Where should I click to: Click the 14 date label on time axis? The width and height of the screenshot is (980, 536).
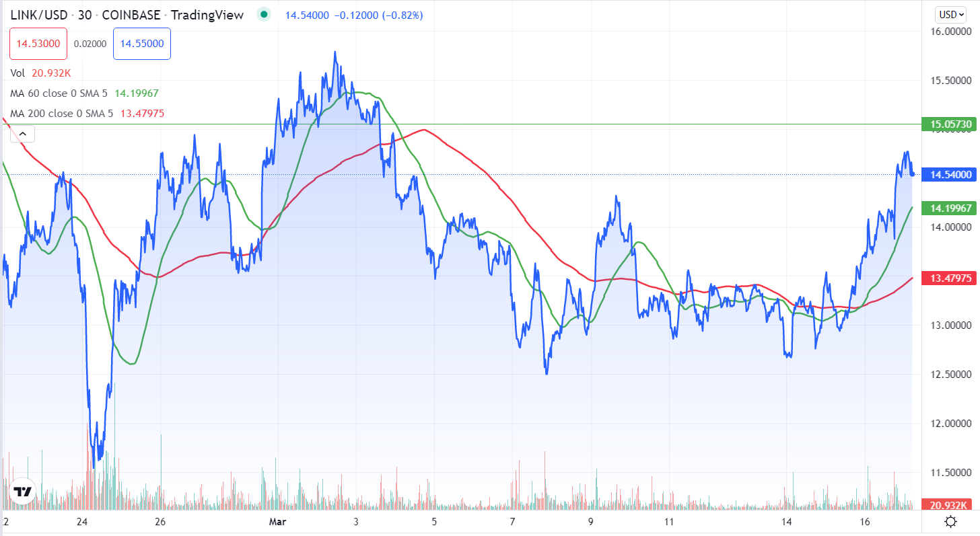click(786, 521)
